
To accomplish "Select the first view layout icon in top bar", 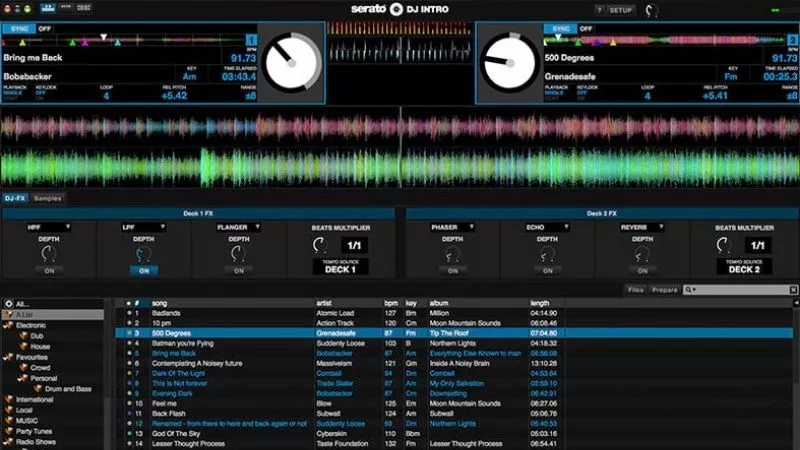I will click(48, 8).
